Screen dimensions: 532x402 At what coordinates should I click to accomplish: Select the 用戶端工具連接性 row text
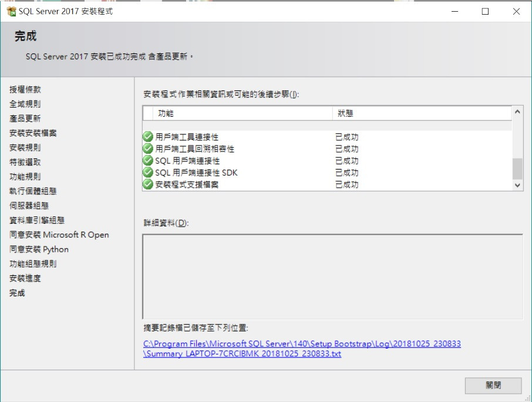(187, 137)
